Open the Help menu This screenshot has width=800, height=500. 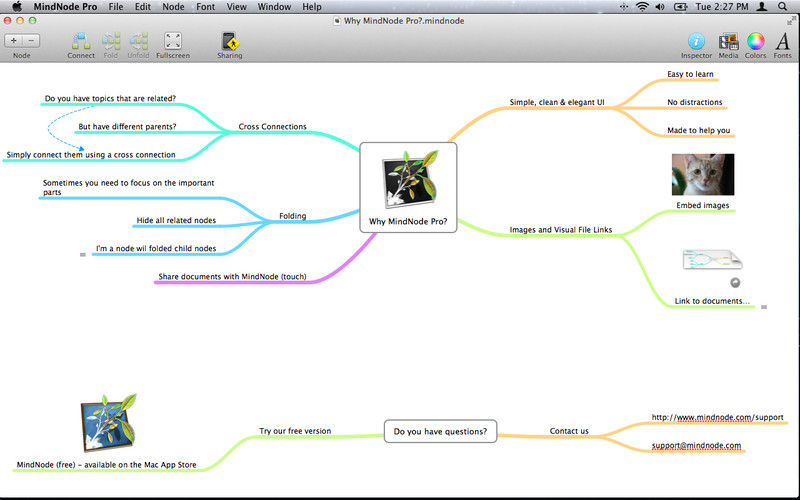tap(312, 7)
